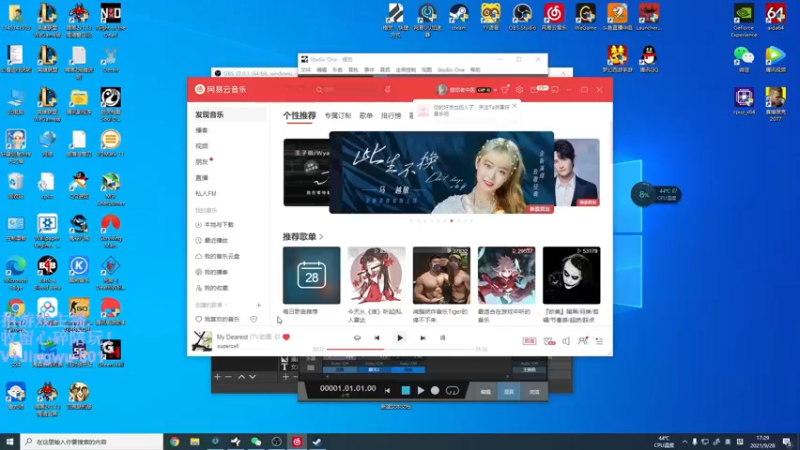Open the listen-together icon in player bar
The width and height of the screenshot is (800, 450).
(583, 341)
